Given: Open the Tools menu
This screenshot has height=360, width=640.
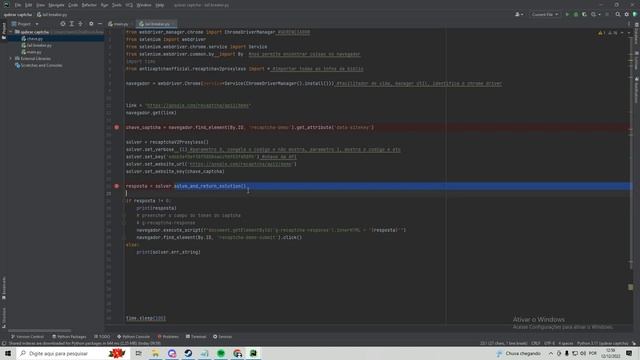Looking at the screenshot, I should (117, 5).
